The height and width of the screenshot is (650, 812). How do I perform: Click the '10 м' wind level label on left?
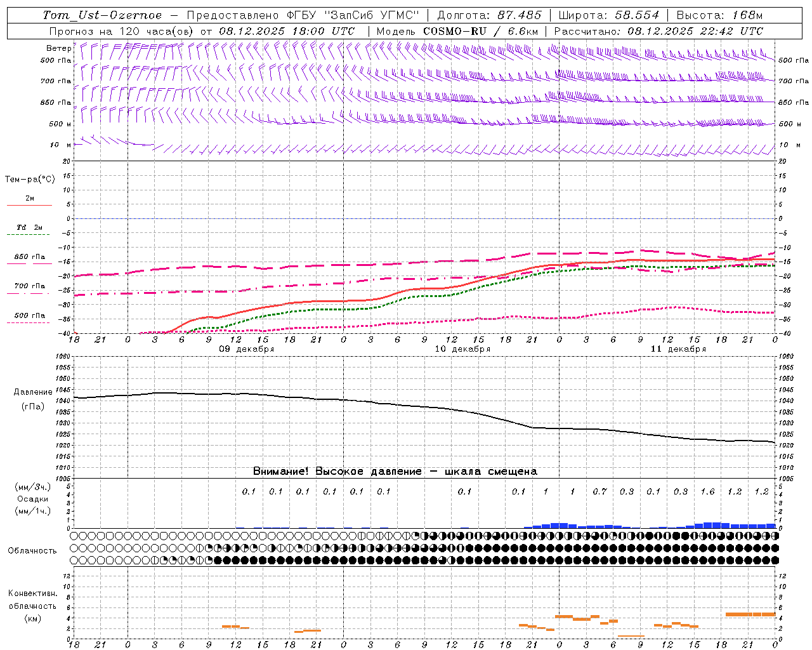(x=61, y=145)
